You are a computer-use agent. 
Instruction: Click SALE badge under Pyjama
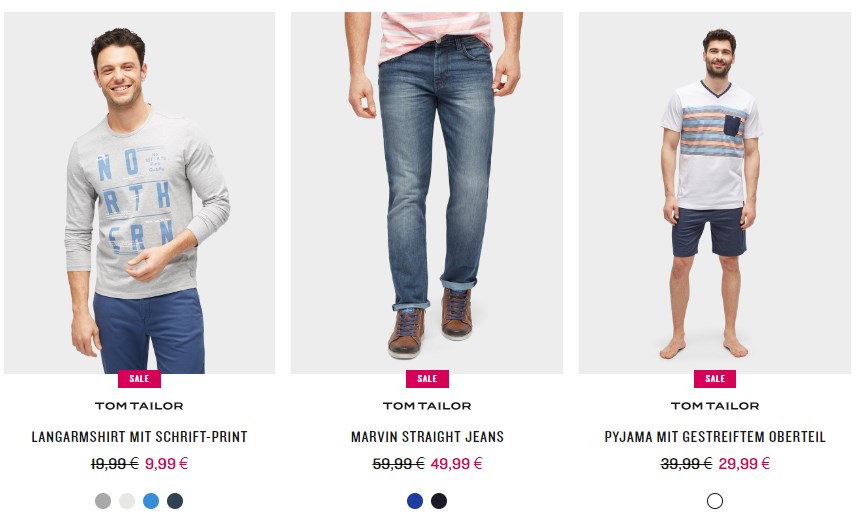(x=715, y=379)
